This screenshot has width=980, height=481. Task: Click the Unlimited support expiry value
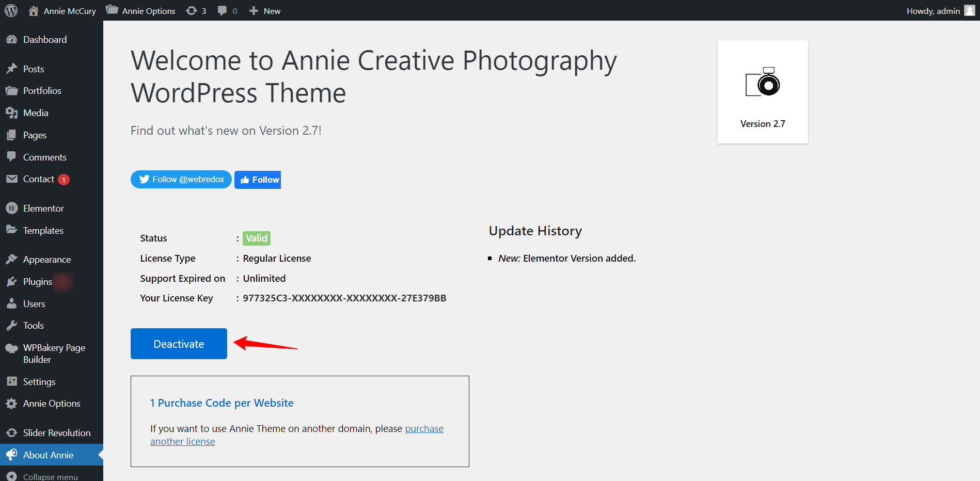[x=264, y=278]
